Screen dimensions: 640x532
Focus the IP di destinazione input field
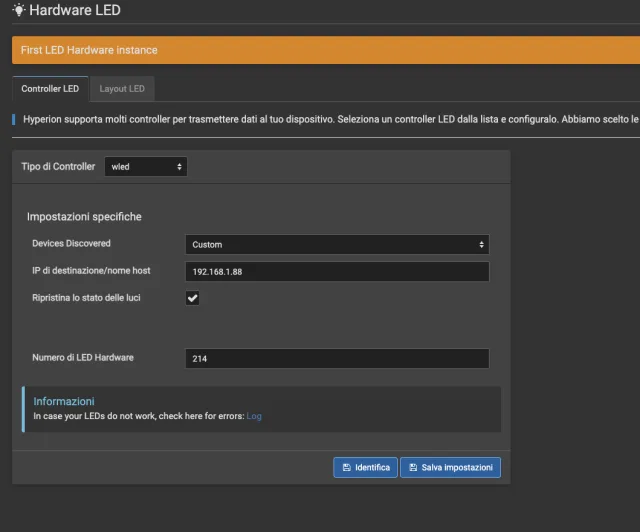337,272
